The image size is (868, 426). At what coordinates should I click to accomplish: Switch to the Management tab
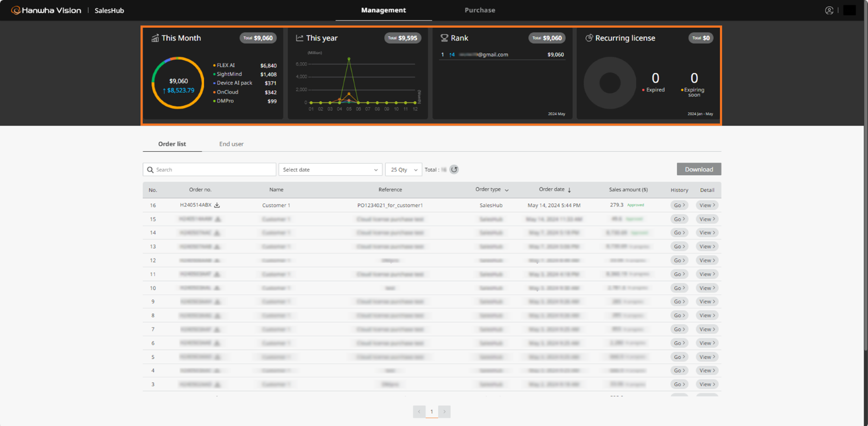pos(384,10)
